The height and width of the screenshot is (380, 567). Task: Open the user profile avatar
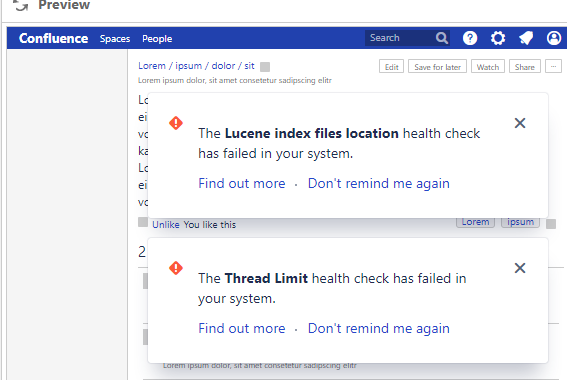pos(554,38)
